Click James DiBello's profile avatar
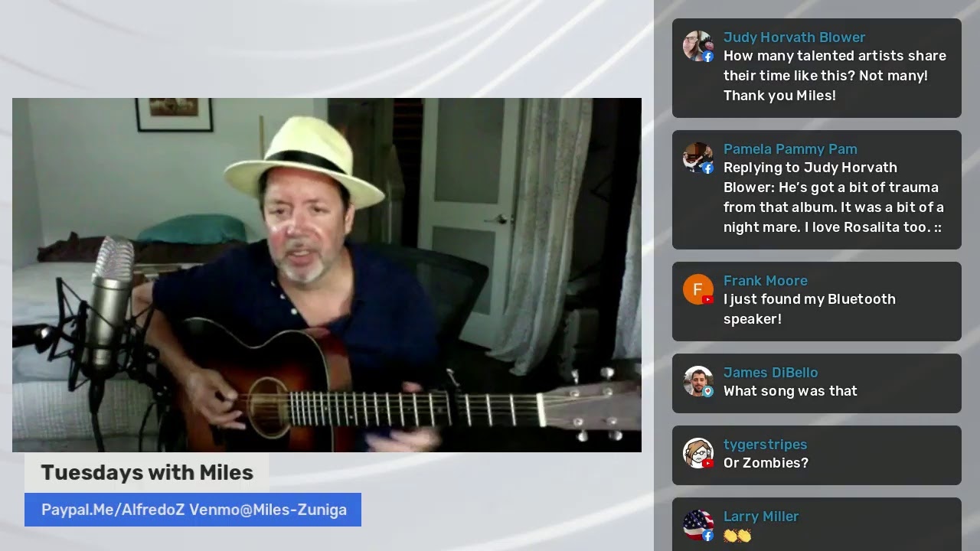980x551 pixels. 697,381
